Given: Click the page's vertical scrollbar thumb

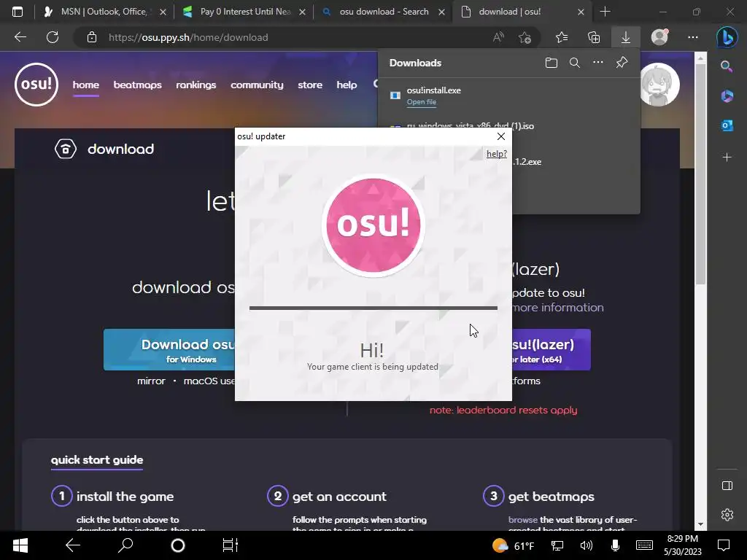Looking at the screenshot, I should [700, 174].
